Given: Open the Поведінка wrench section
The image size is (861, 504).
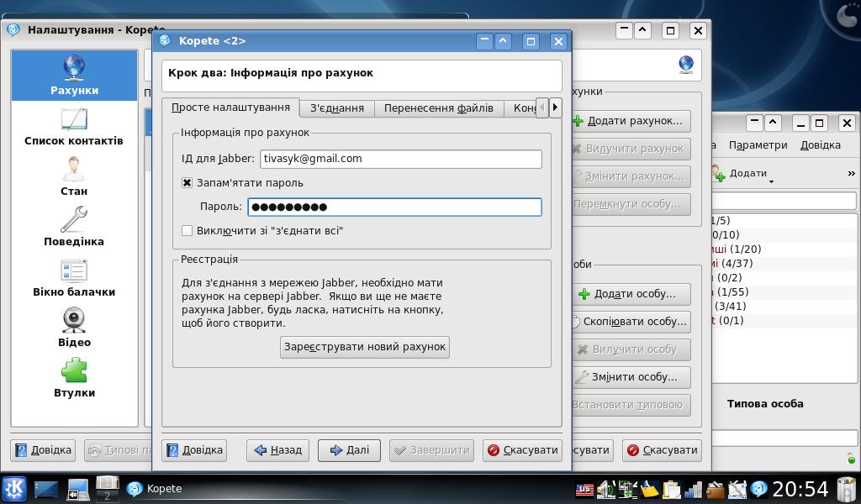Looking at the screenshot, I should point(74,227).
